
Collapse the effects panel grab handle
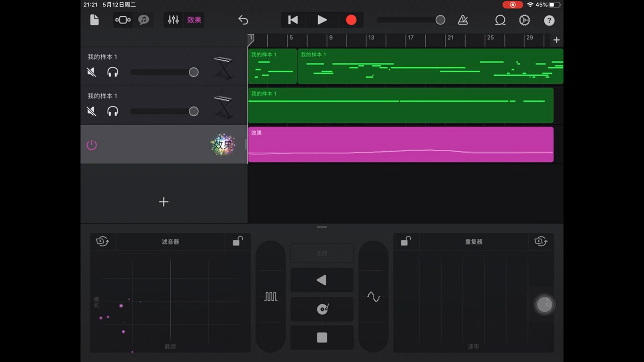coord(322,227)
